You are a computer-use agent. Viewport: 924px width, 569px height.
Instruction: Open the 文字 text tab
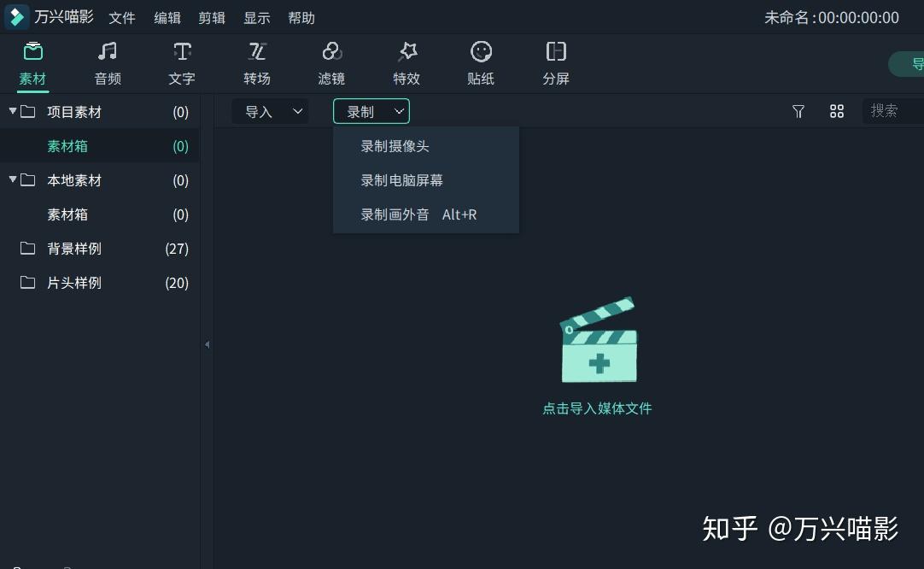pyautogui.click(x=182, y=64)
